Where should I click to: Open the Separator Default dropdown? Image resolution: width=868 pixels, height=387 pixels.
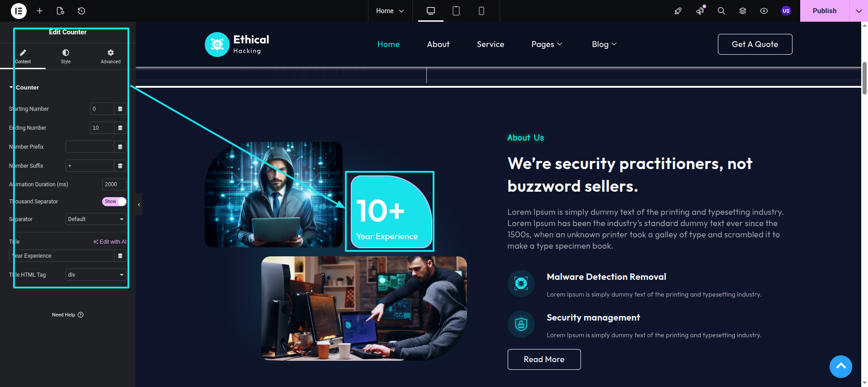pyautogui.click(x=96, y=219)
